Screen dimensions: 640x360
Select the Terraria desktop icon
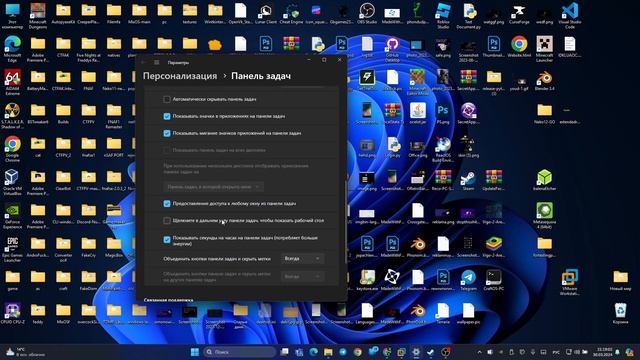443,313
